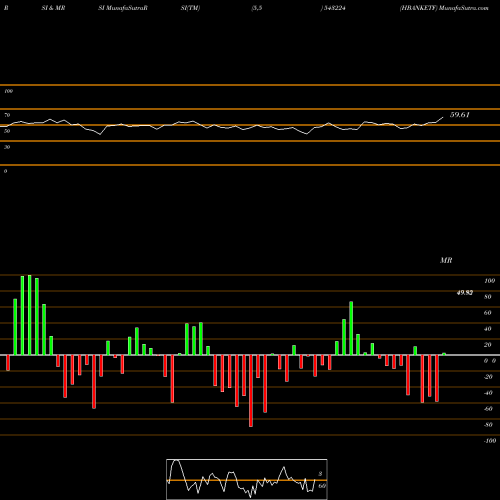
Task: Click the RSI axis label 30
Action: [7, 147]
